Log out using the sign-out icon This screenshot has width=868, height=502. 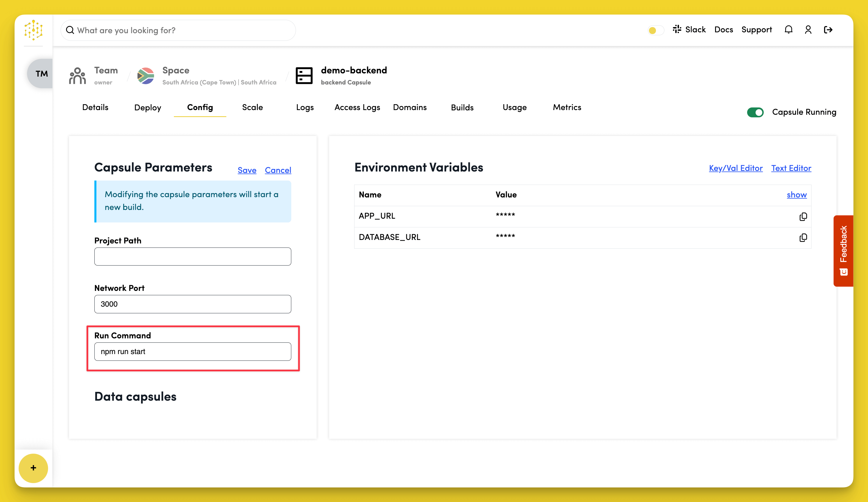[x=828, y=30]
